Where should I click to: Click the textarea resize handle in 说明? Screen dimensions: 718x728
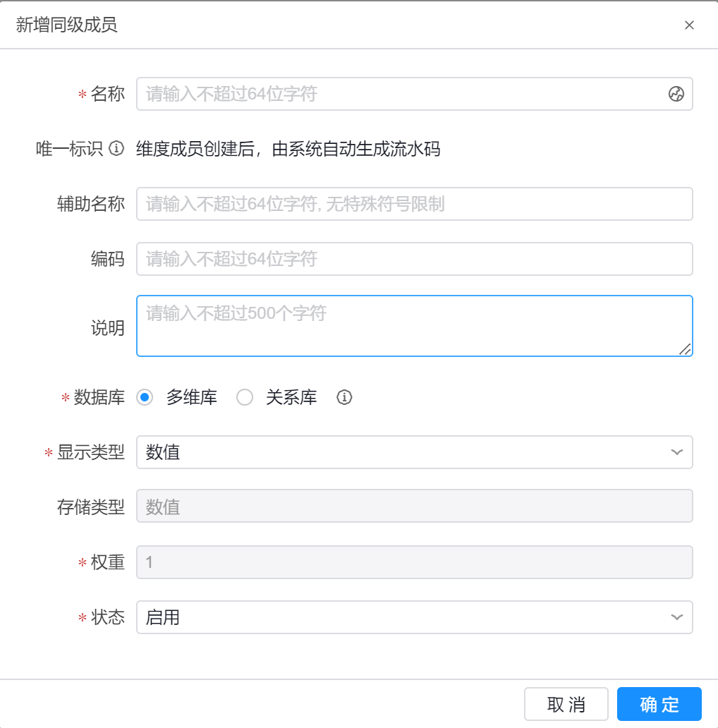[685, 349]
